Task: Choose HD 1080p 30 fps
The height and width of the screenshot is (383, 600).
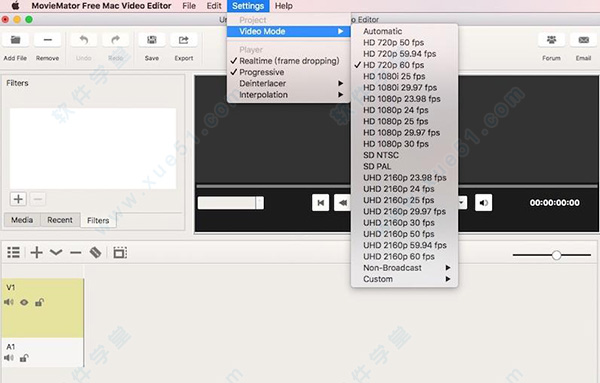Action: tap(404, 144)
